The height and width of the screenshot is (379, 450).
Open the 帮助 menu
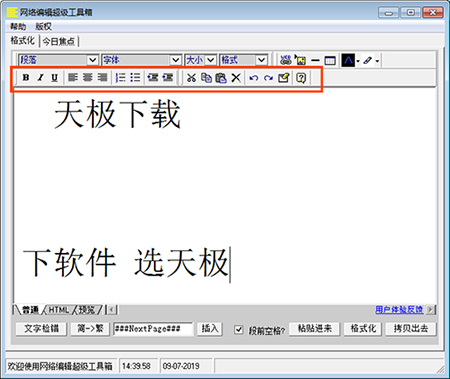click(18, 26)
